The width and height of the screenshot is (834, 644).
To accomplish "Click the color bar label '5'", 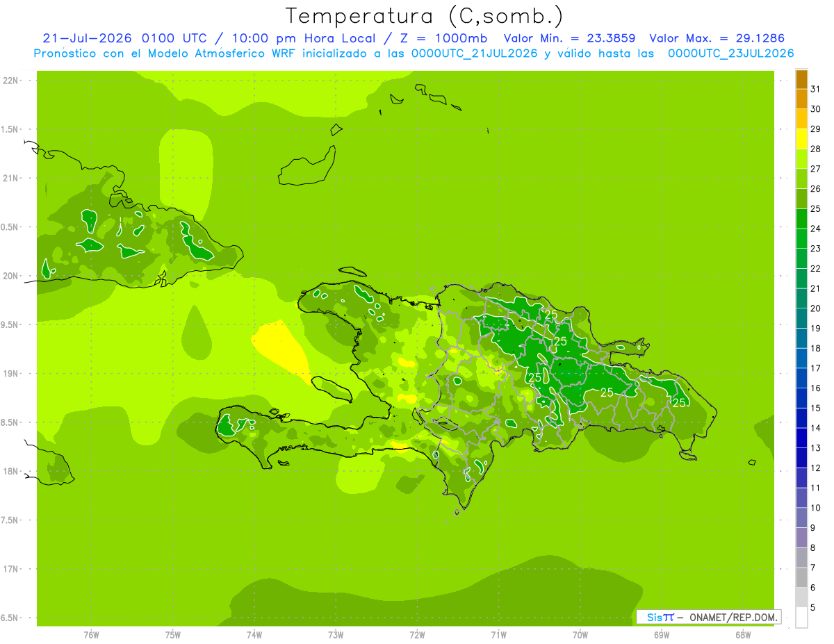I will [812, 607].
